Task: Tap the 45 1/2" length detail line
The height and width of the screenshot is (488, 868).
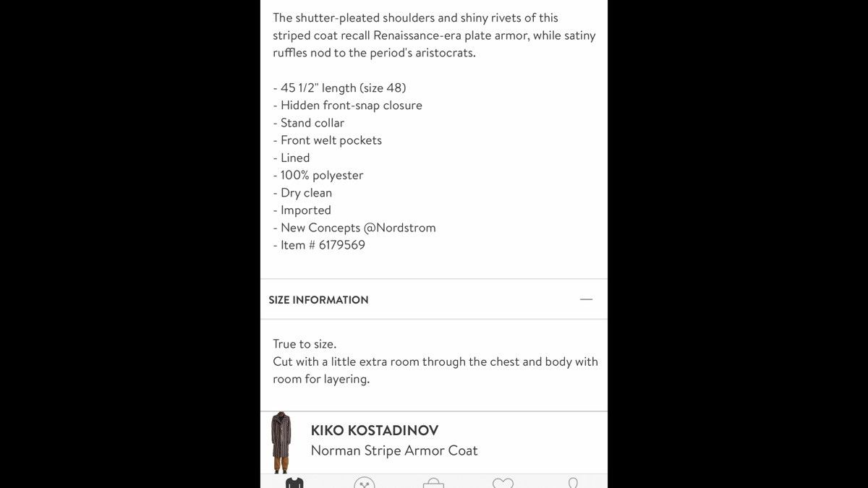Action: coord(339,88)
